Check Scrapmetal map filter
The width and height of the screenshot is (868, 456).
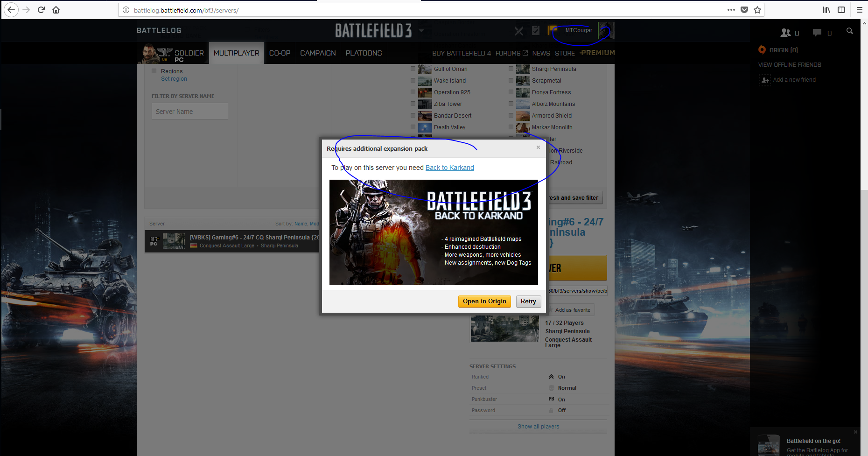click(511, 80)
